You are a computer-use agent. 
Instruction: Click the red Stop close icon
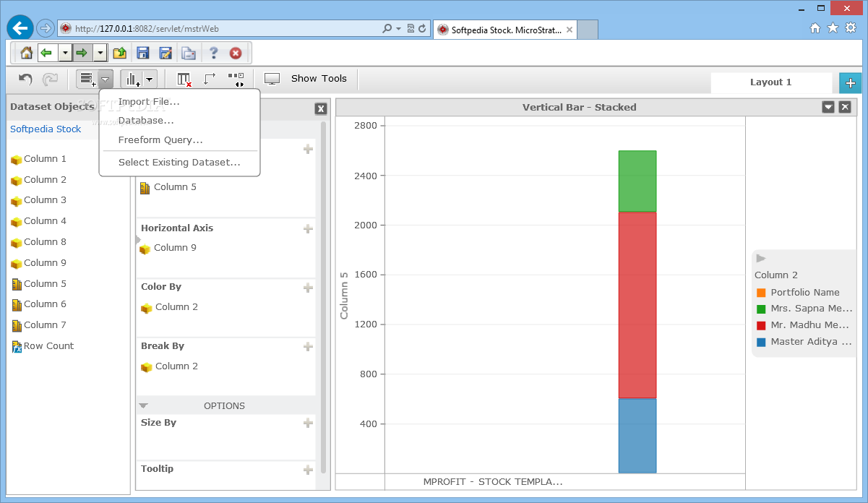pos(236,53)
